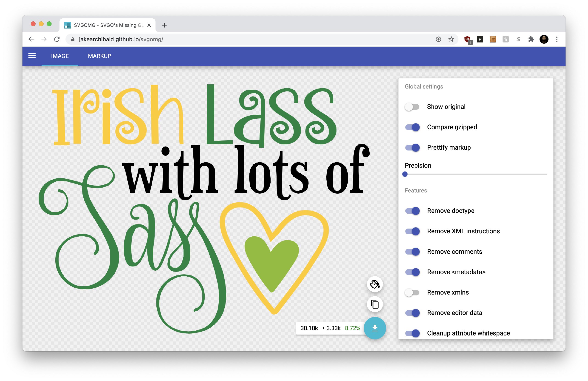Open the hamburger menu
The height and width of the screenshot is (381, 588).
pyautogui.click(x=32, y=56)
